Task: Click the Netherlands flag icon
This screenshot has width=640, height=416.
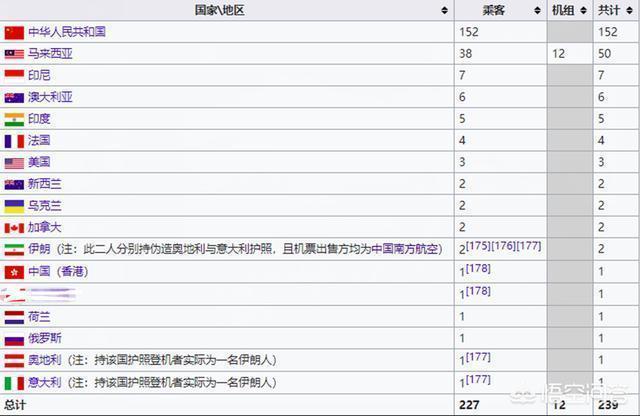Action: pyautogui.click(x=14, y=317)
